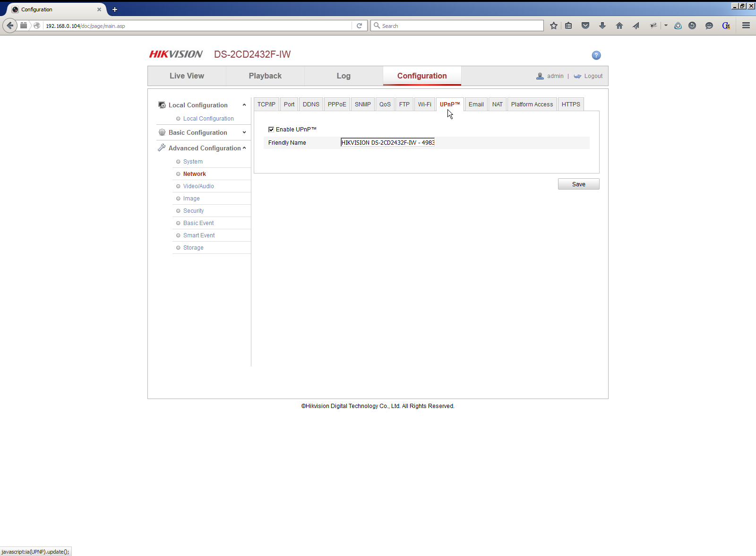Open a new browser tab with plus

pyautogui.click(x=115, y=9)
